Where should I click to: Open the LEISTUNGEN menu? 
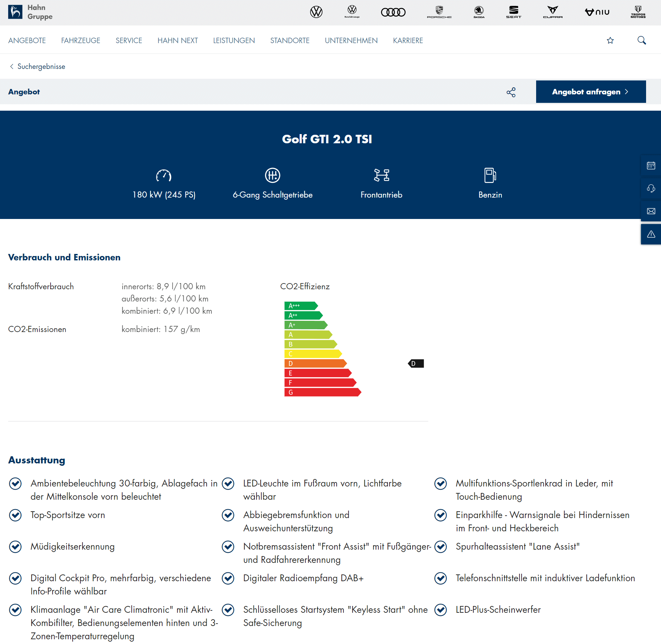tap(234, 40)
